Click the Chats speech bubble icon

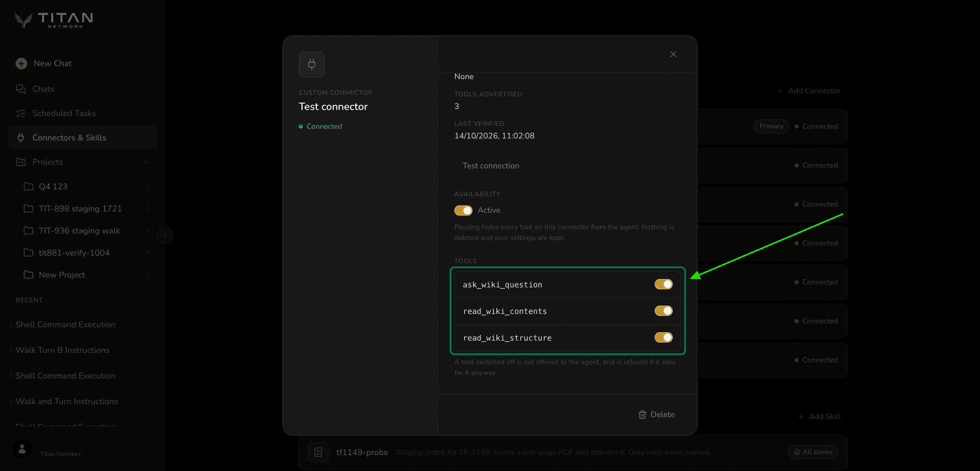tap(21, 89)
